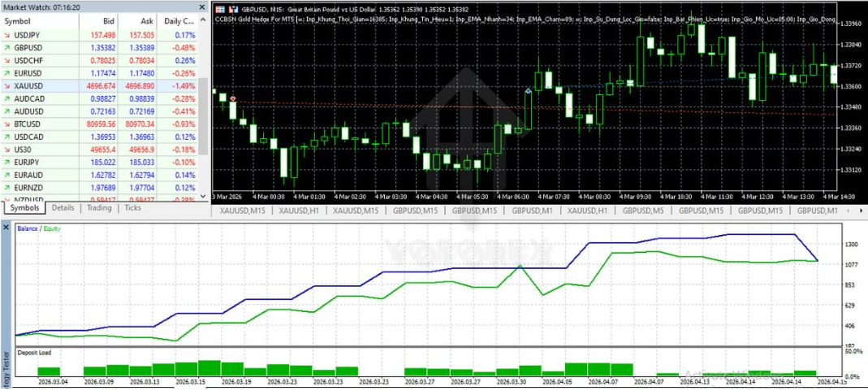The height and width of the screenshot is (391, 868).
Task: Click the GBPUSD up-arrow direction icon
Action: tap(8, 48)
